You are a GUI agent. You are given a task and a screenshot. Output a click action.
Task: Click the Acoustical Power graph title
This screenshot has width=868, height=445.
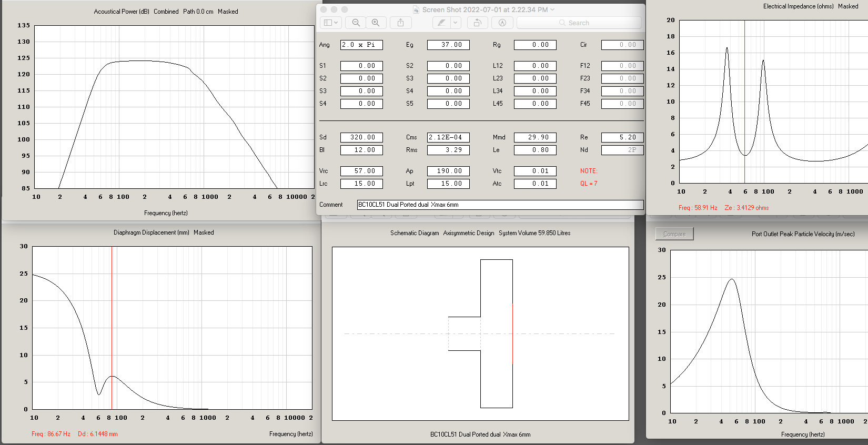[166, 12]
